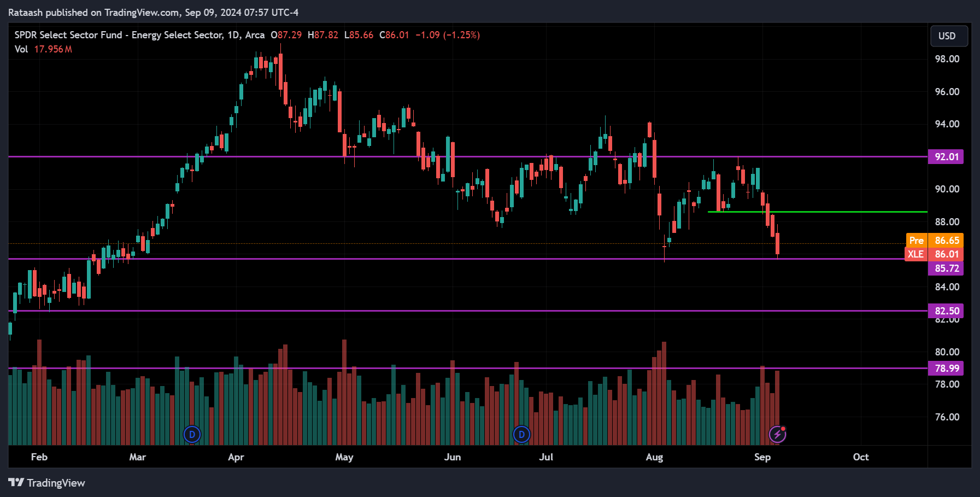Click the low value L85.66
980x497 pixels.
coord(359,35)
